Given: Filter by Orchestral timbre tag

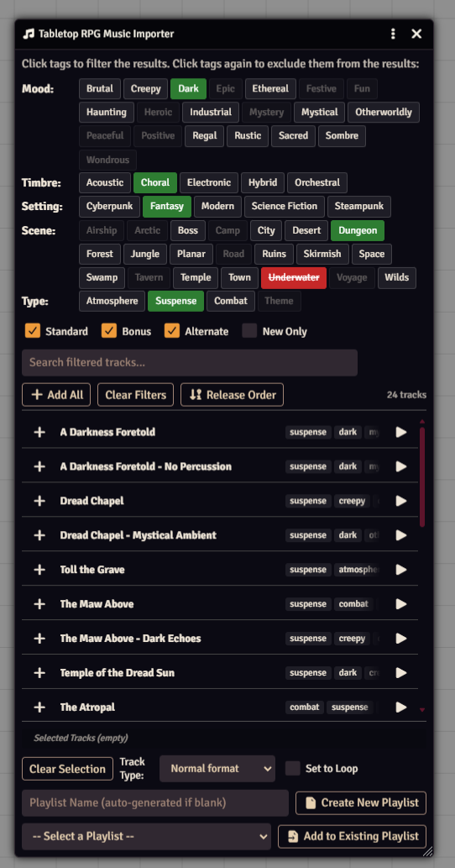Looking at the screenshot, I should [x=317, y=182].
